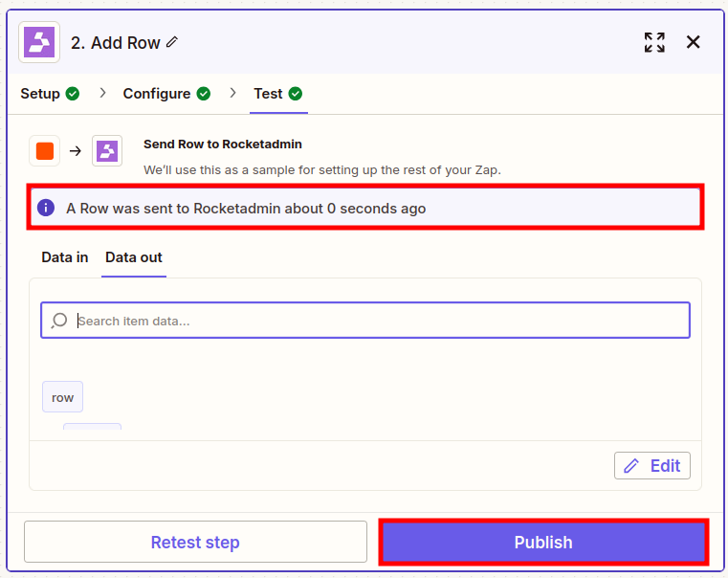Screen dimensions: 728x578
Task: Focus the Search item data field
Action: (365, 321)
